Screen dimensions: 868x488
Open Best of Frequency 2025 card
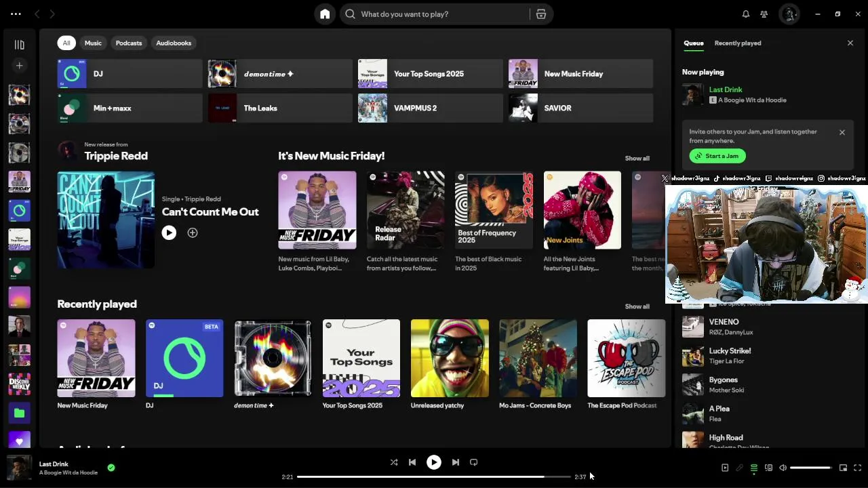tap(494, 222)
